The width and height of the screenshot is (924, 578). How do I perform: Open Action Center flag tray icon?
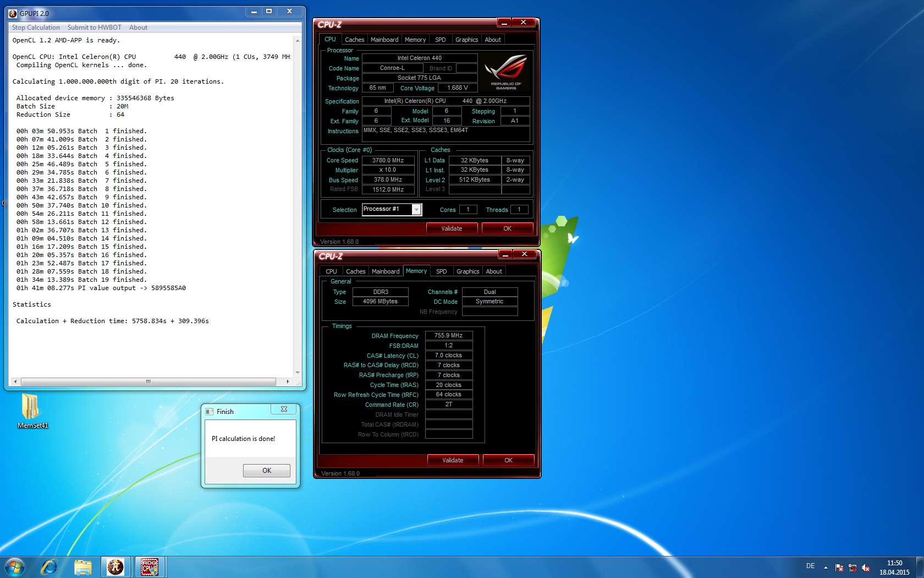pyautogui.click(x=839, y=568)
